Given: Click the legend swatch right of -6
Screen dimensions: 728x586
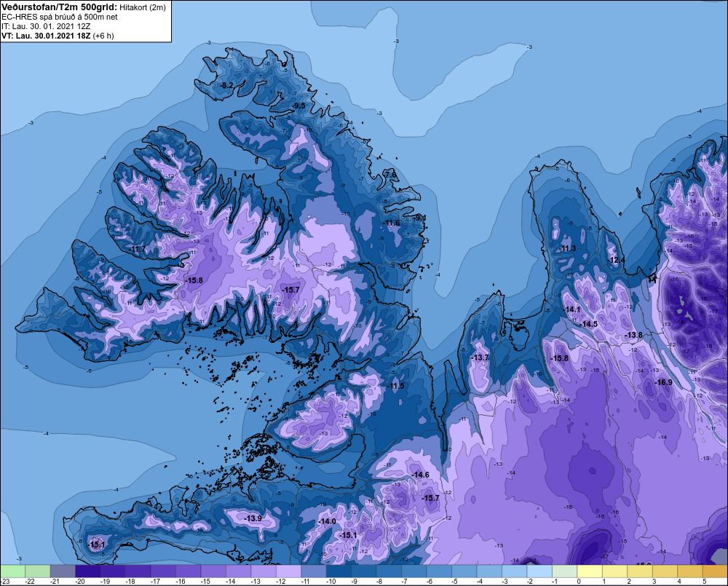Looking at the screenshot, I should pyautogui.click(x=439, y=571).
